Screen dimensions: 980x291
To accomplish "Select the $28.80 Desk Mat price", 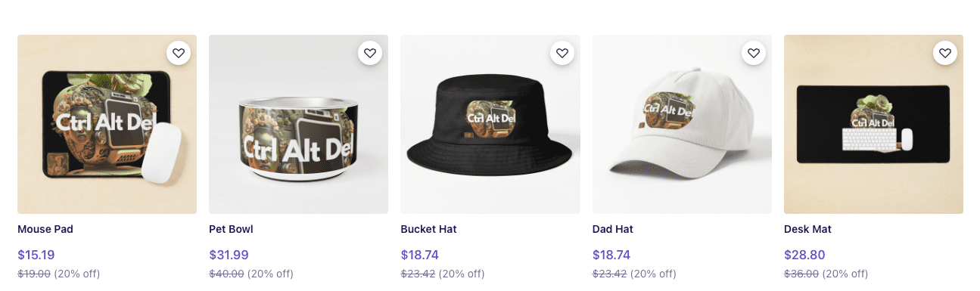I will coord(804,255).
